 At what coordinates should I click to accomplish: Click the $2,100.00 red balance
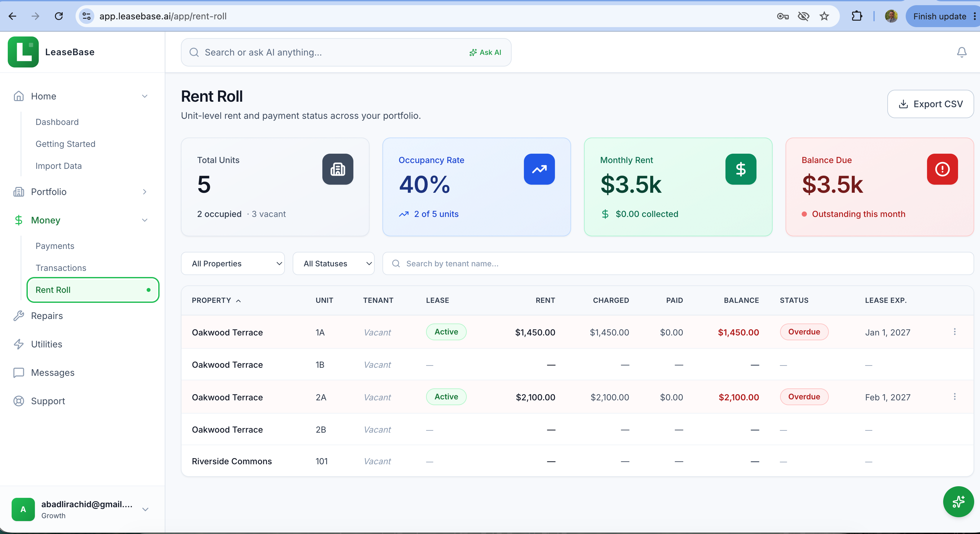[738, 397]
